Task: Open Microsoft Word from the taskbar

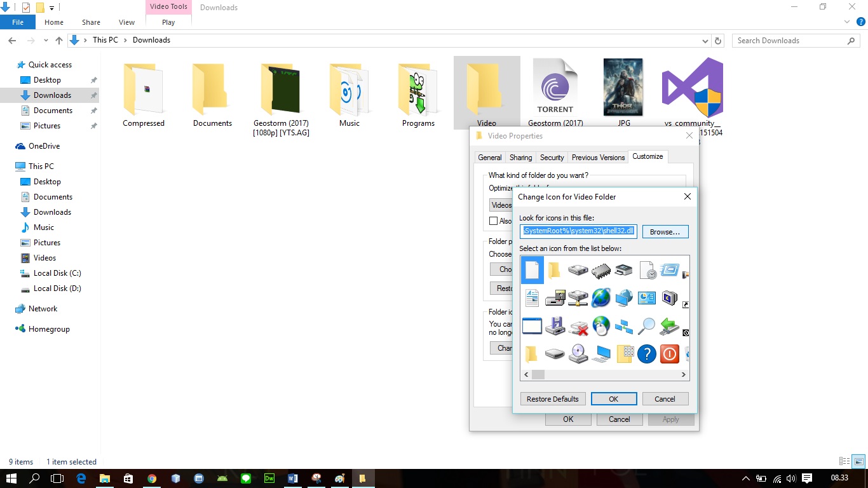Action: click(x=293, y=478)
